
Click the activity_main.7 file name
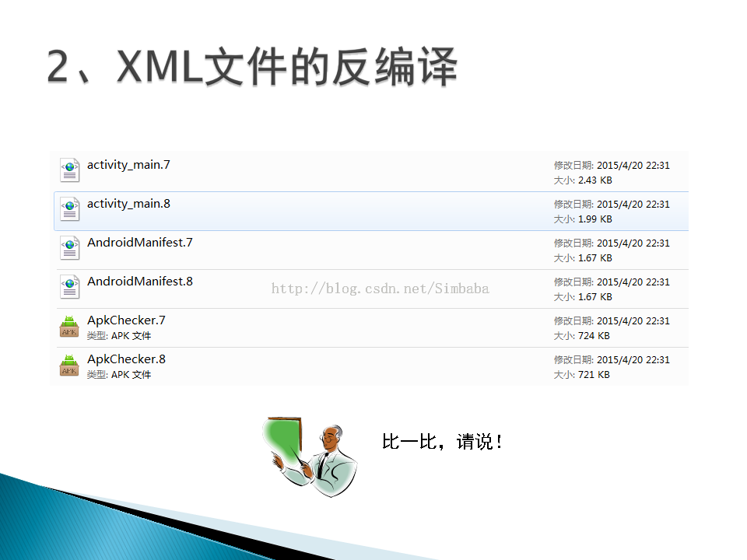click(128, 165)
